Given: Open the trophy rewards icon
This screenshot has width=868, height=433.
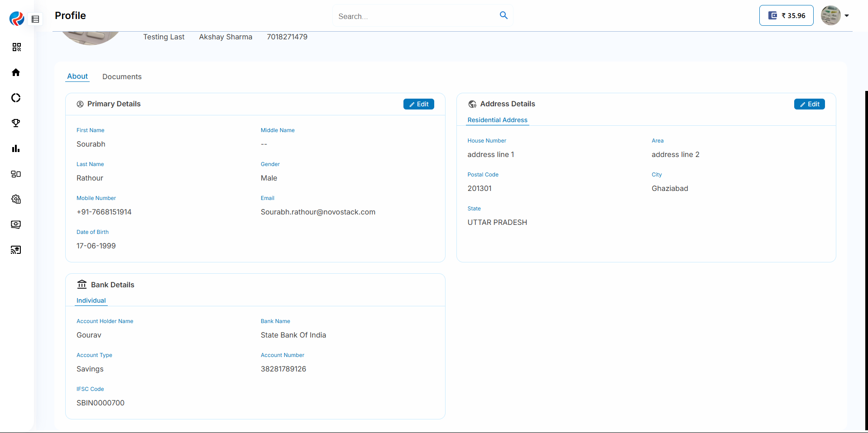Looking at the screenshot, I should coord(16,123).
